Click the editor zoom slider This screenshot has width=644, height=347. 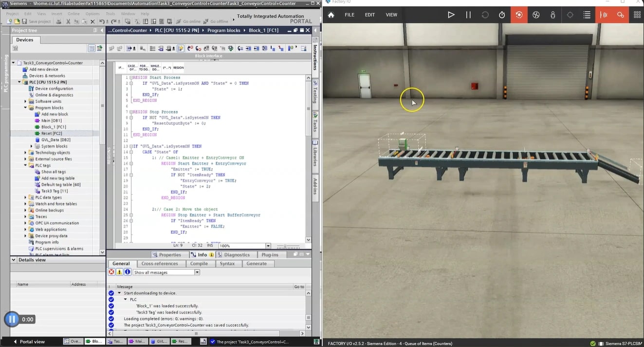tap(289, 246)
